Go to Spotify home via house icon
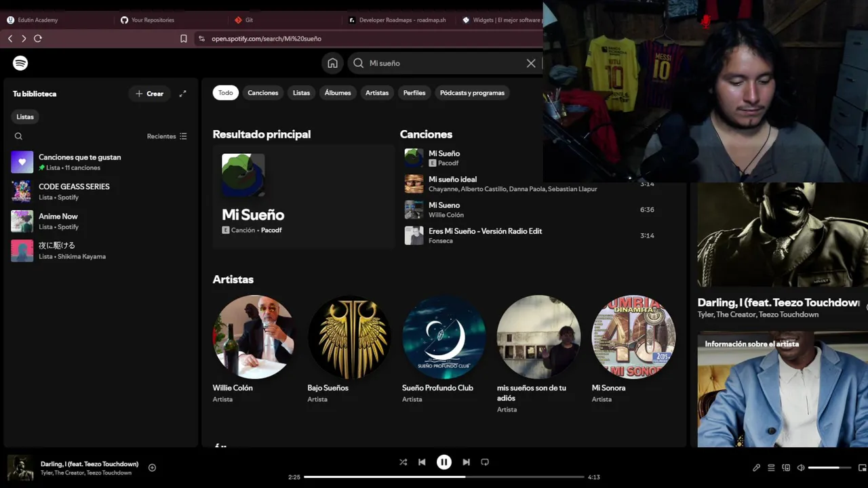868x488 pixels. [x=332, y=63]
